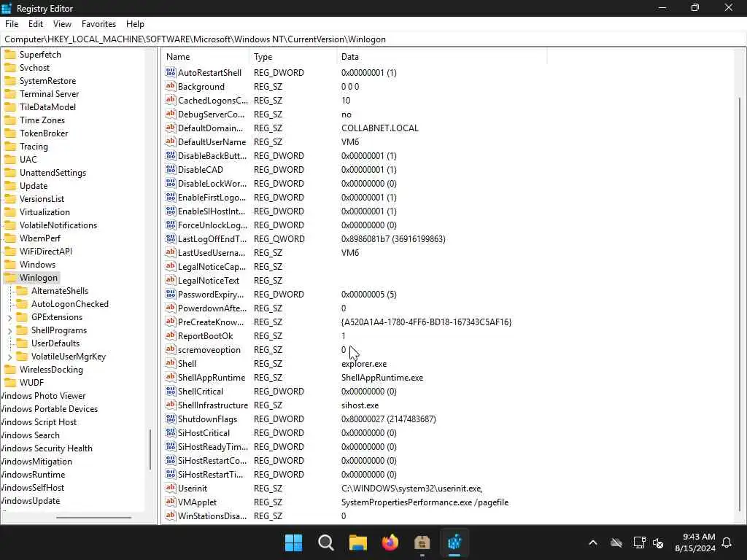Select the TileDataModel key
Viewport: 747px width, 560px height.
tap(47, 107)
